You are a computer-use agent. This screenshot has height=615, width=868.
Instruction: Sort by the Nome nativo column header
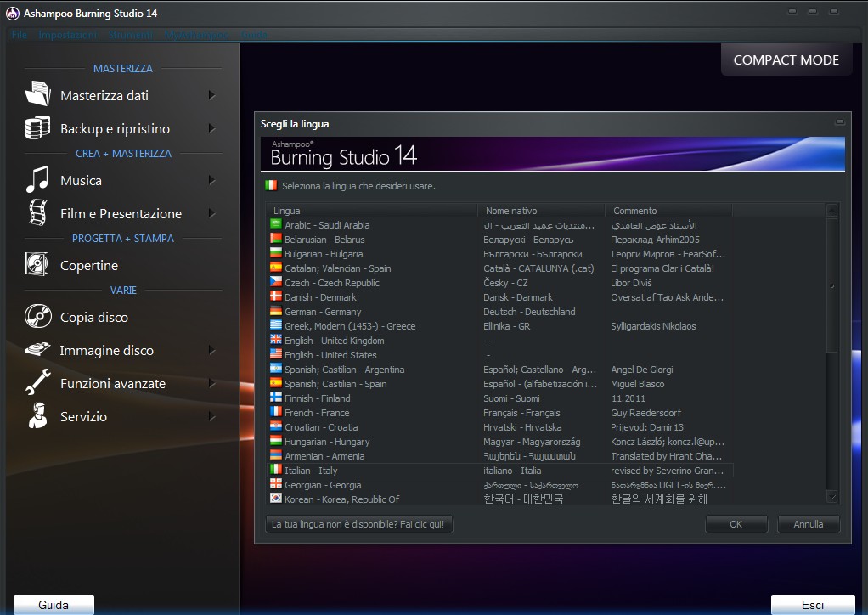point(541,211)
